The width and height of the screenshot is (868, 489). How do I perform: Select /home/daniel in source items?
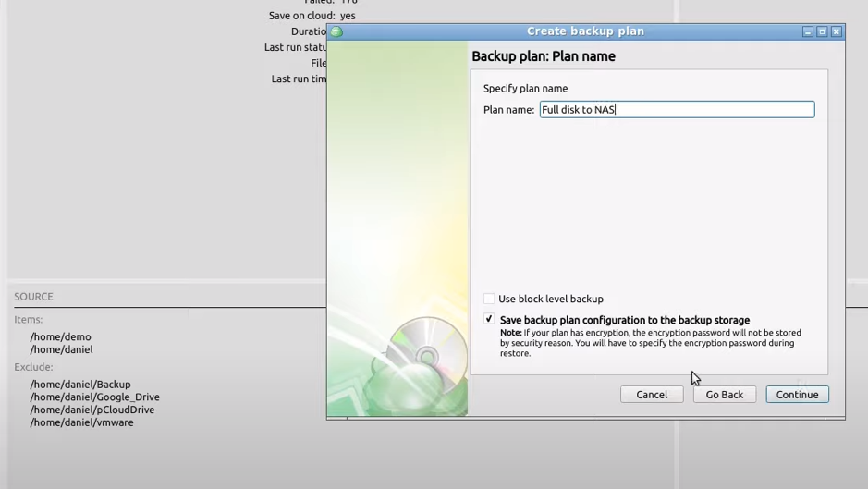(x=61, y=349)
